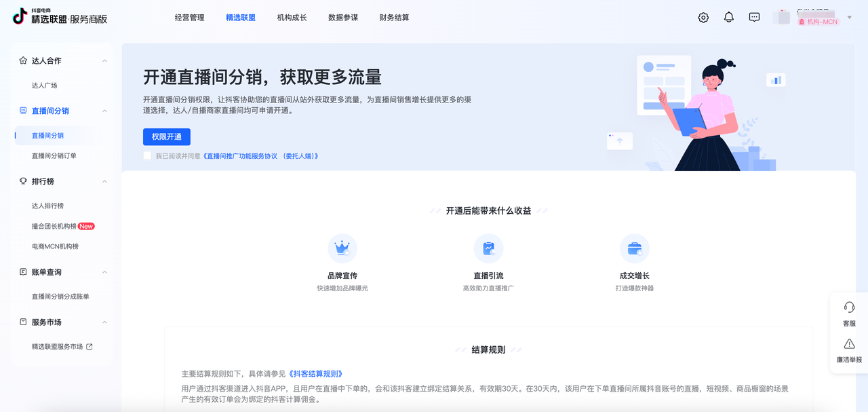
Task: Click the 直播引流 chart icon
Action: [x=488, y=249]
